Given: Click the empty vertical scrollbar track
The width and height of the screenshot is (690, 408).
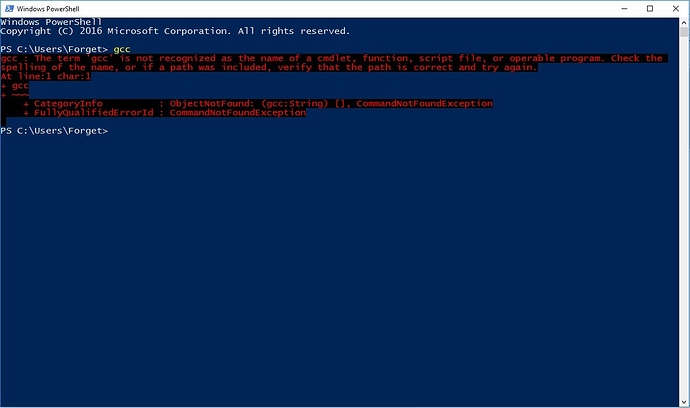Looking at the screenshot, I should coord(684,216).
